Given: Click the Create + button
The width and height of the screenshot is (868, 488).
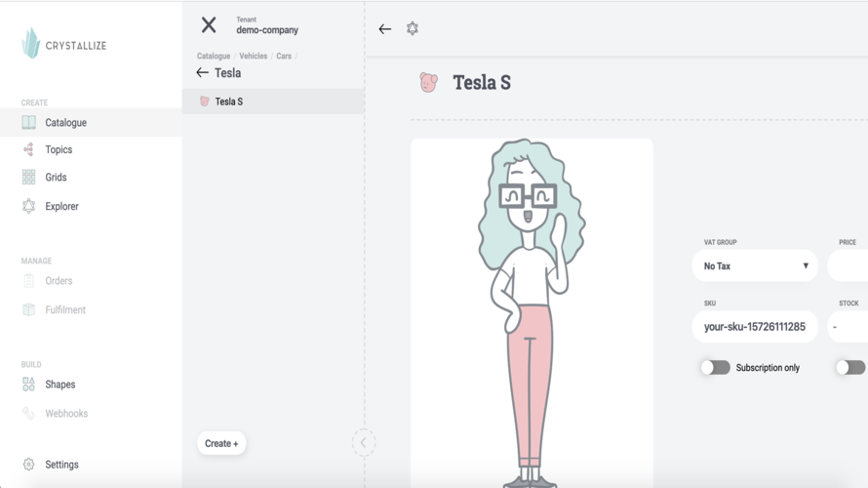Looking at the screenshot, I should (x=221, y=443).
